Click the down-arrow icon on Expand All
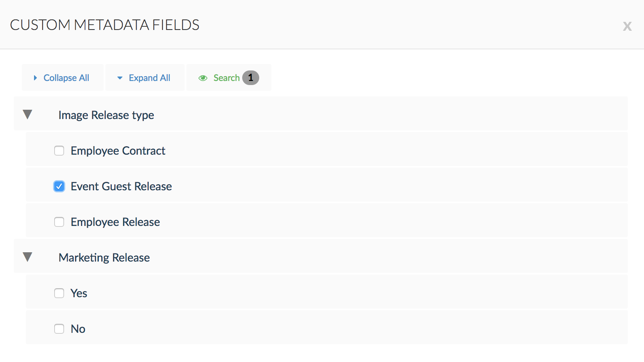Viewport: 644px width, 362px height. (x=120, y=78)
